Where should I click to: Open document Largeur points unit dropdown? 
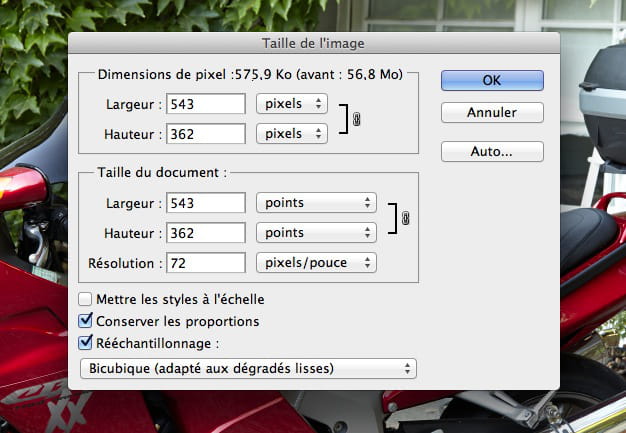tap(316, 203)
